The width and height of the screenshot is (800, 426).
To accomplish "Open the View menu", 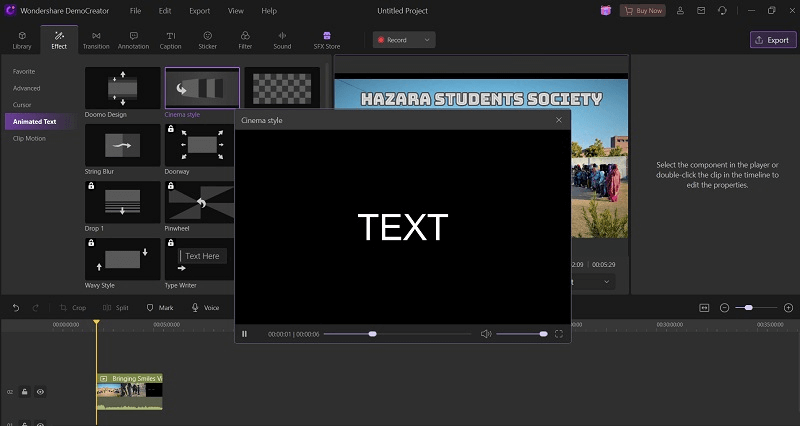I will [x=236, y=11].
